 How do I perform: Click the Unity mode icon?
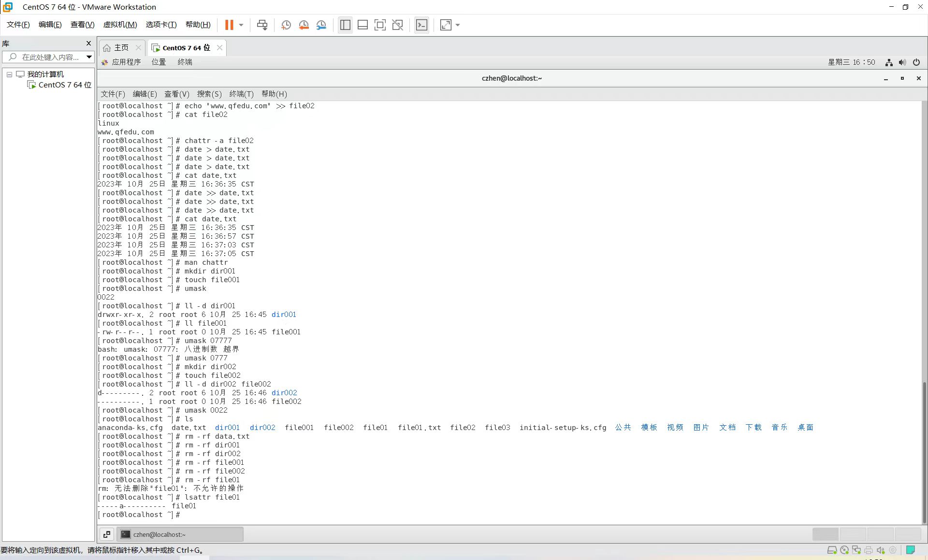397,25
